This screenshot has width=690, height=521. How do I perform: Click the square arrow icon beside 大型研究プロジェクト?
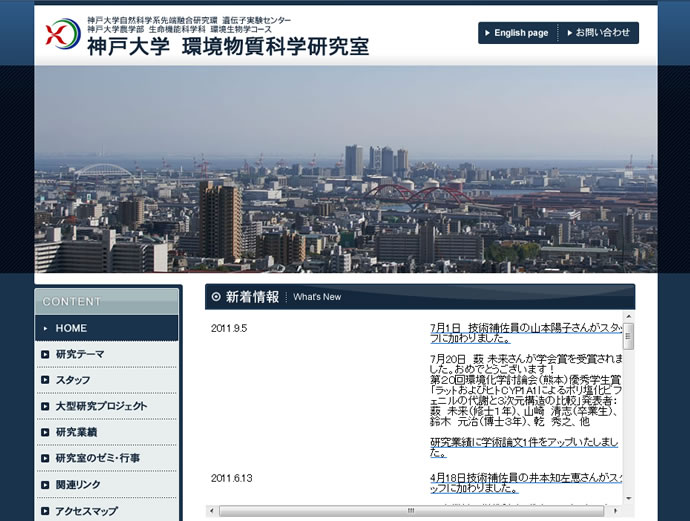click(45, 406)
